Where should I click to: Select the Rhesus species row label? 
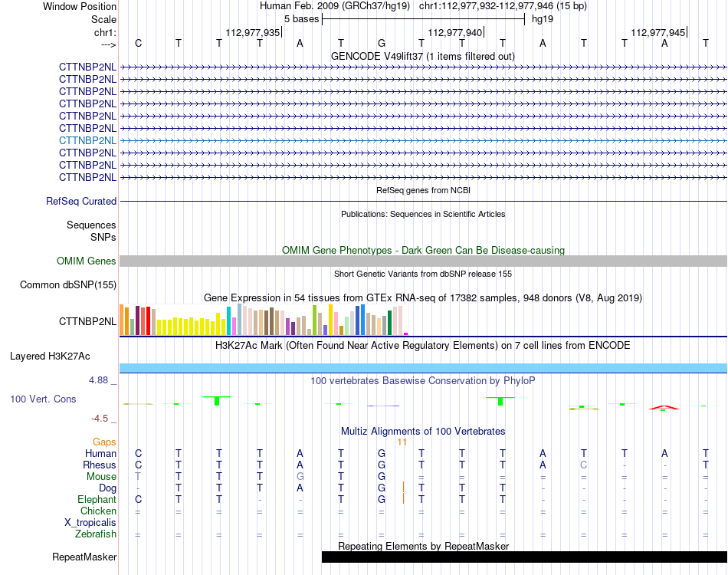tap(100, 465)
